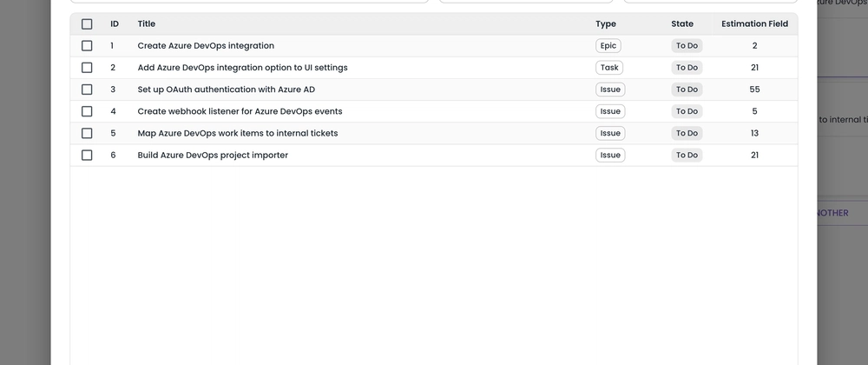Select checkbox for Map Azure DevOps work items

(87, 133)
